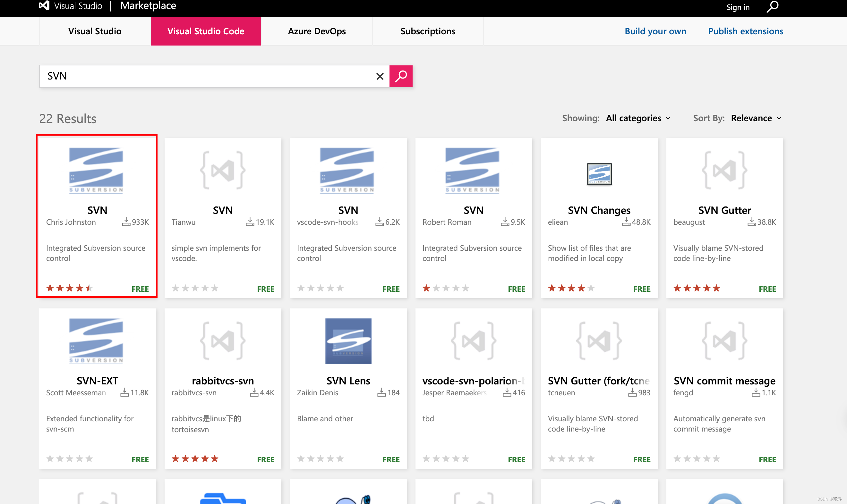
Task: Expand the All categories dropdown
Action: click(x=638, y=118)
